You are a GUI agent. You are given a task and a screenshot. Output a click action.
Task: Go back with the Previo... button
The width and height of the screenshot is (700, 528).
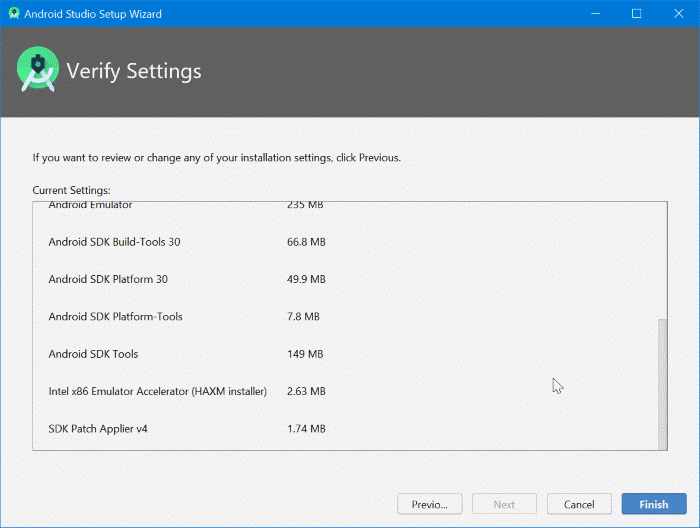click(429, 504)
